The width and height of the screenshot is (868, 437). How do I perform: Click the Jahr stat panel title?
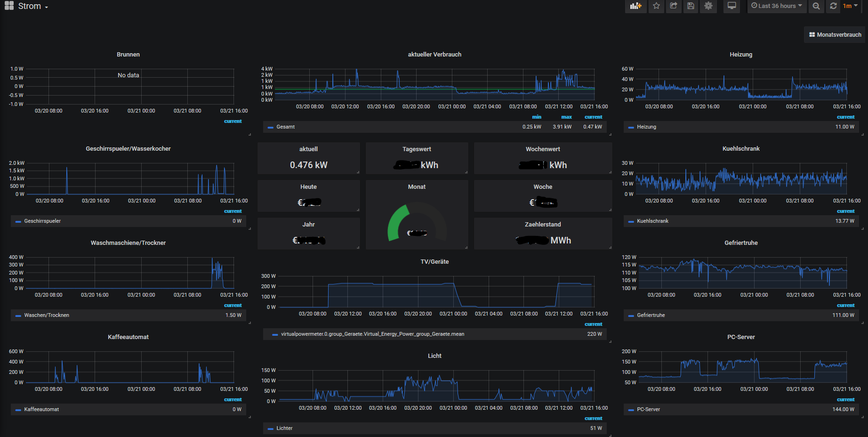(x=308, y=225)
